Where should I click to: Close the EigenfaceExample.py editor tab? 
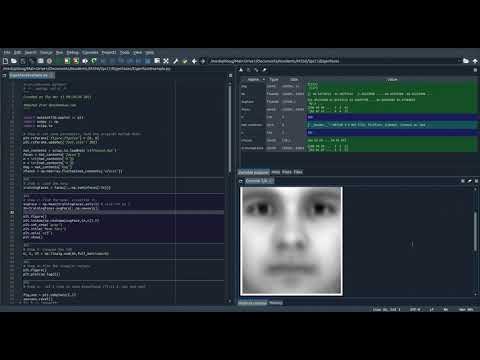[x=51, y=76]
